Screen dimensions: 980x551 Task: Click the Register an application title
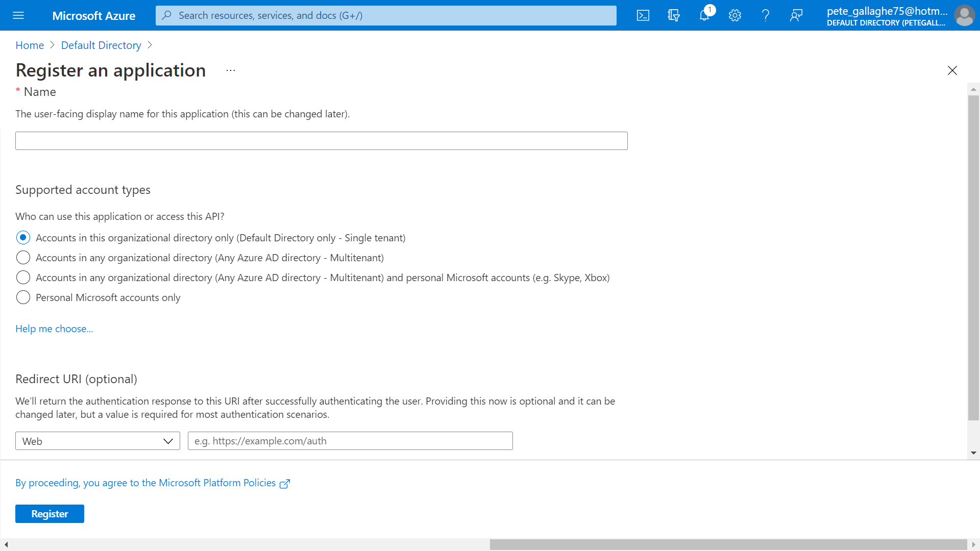click(x=111, y=70)
